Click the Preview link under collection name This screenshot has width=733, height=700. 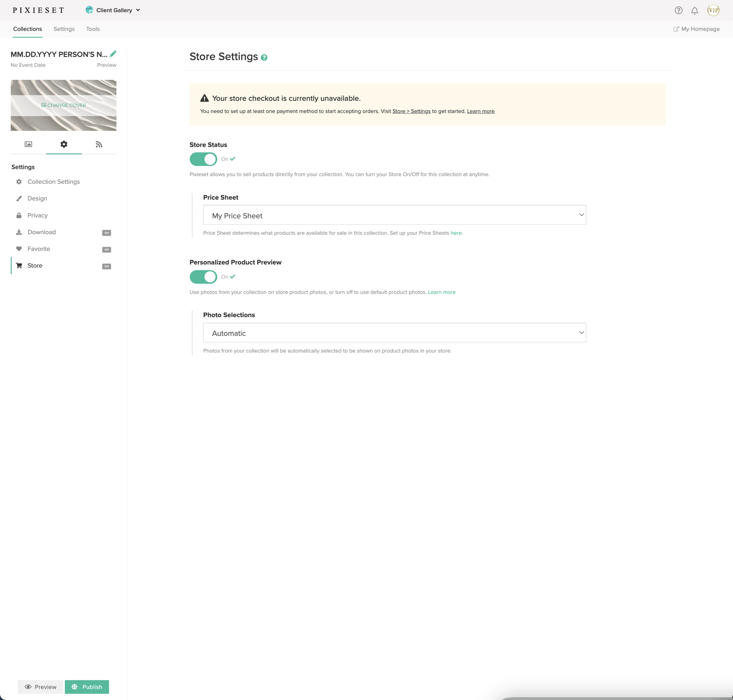click(107, 65)
